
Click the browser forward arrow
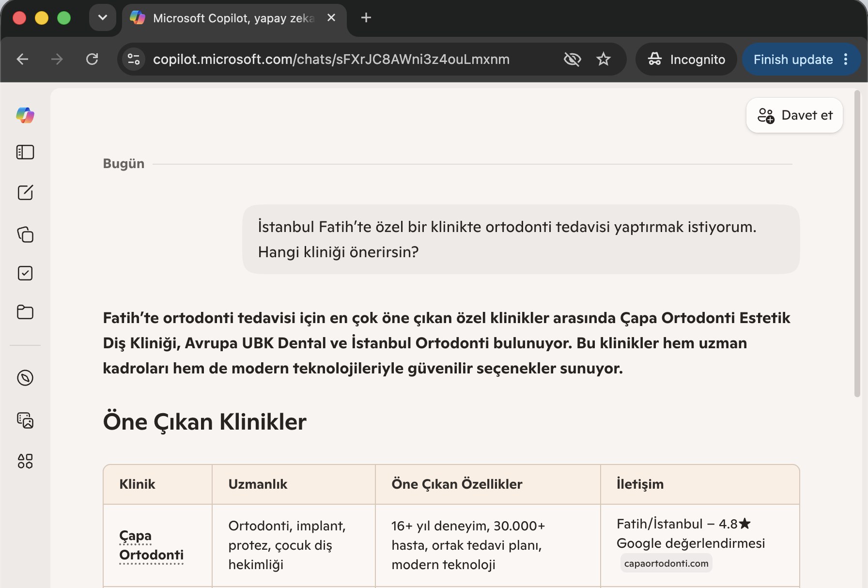[x=57, y=59]
